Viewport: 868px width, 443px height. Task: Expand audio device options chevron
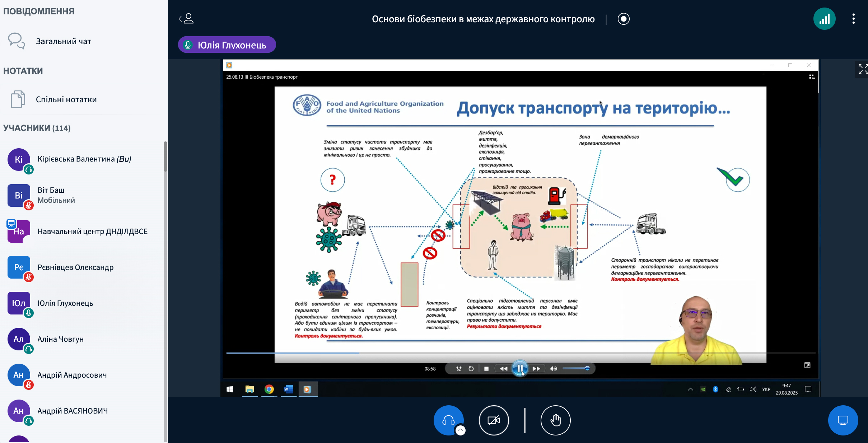(x=461, y=430)
